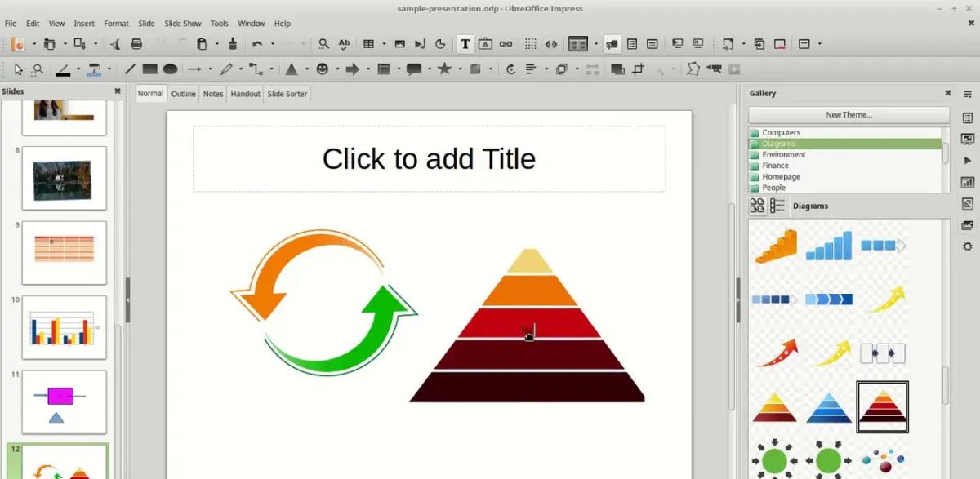Toggle Edit Points mode
Viewport: 980px width, 479px height.
click(693, 69)
